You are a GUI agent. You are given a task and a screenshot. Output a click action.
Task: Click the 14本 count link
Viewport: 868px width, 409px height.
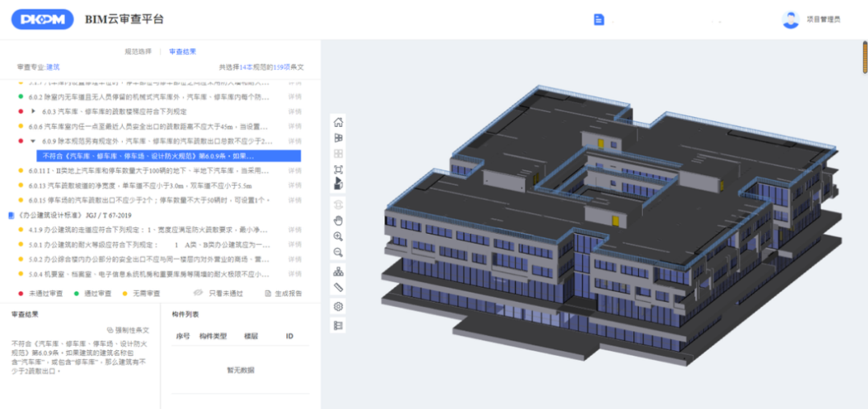pyautogui.click(x=246, y=67)
